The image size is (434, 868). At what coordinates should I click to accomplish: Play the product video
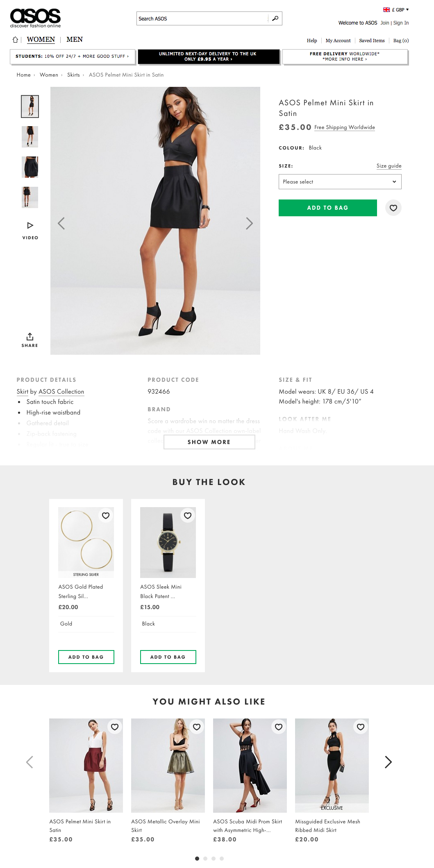click(x=30, y=230)
